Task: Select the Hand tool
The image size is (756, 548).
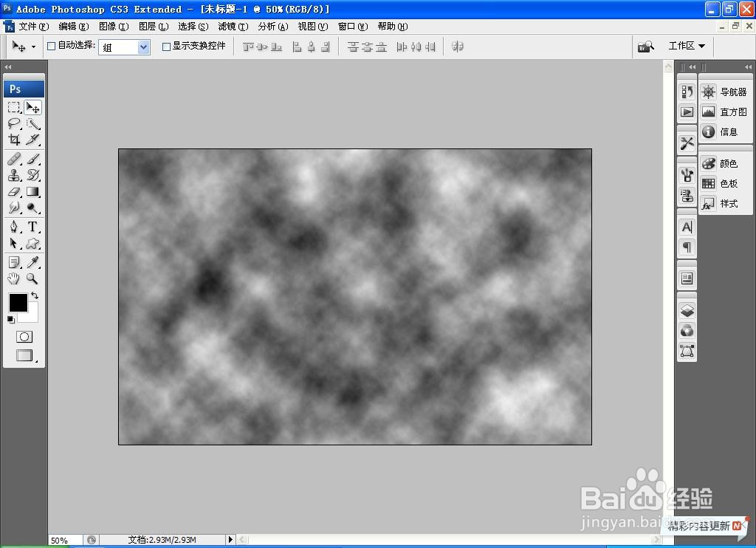Action: click(x=14, y=278)
